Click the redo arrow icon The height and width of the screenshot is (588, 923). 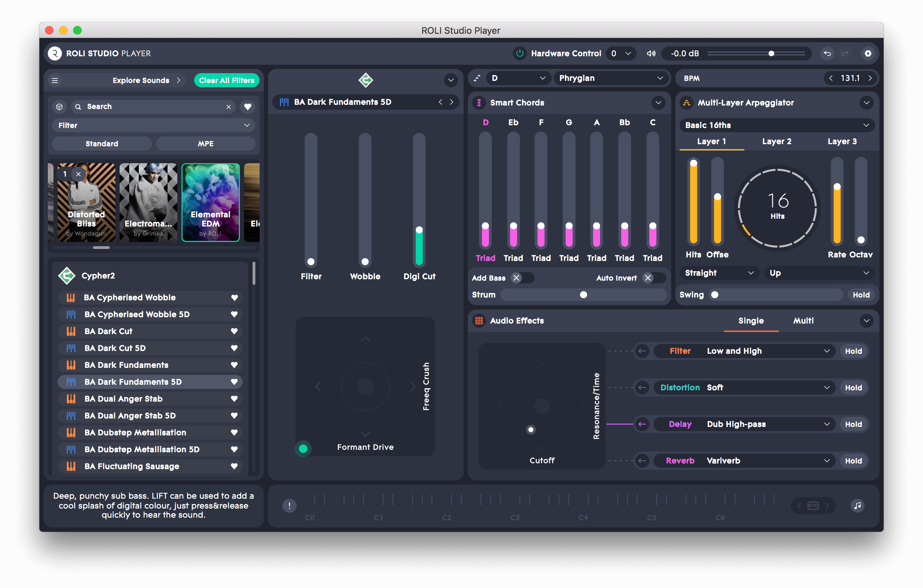[x=845, y=53]
